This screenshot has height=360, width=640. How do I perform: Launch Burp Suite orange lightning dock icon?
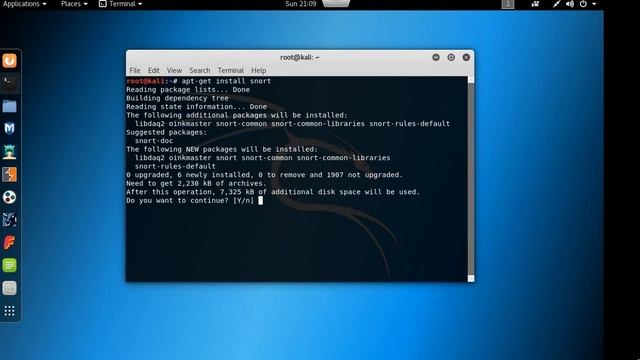pyautogui.click(x=9, y=175)
